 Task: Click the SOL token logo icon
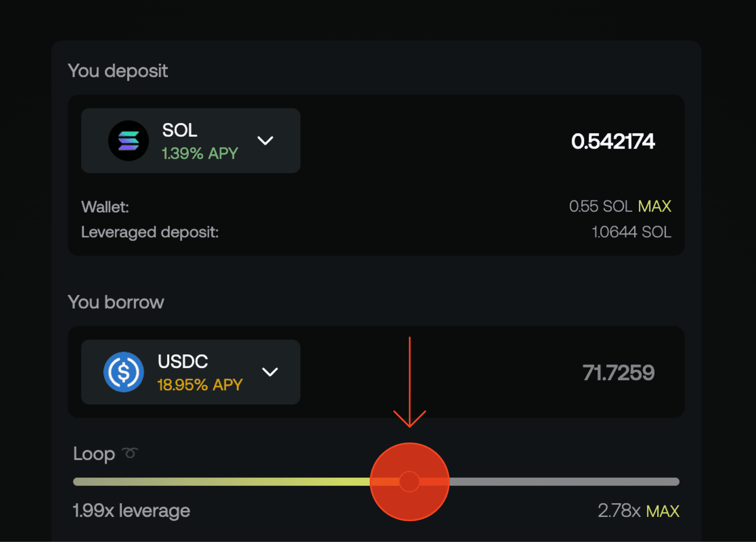tap(128, 141)
